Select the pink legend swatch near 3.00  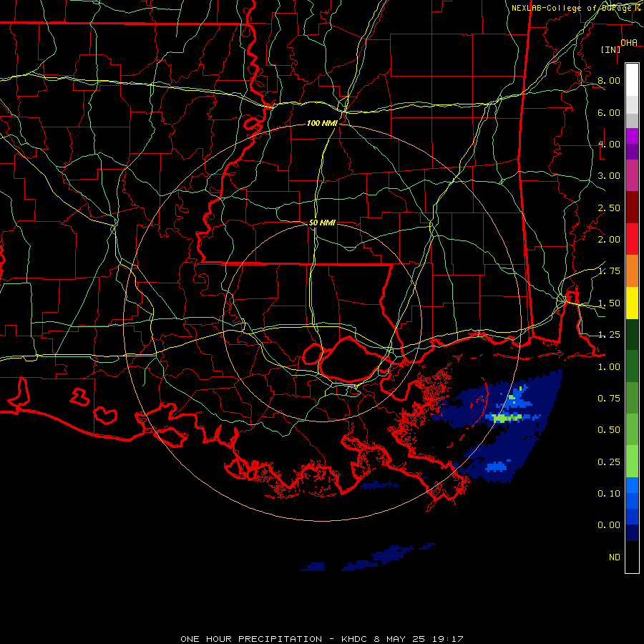pyautogui.click(x=632, y=175)
